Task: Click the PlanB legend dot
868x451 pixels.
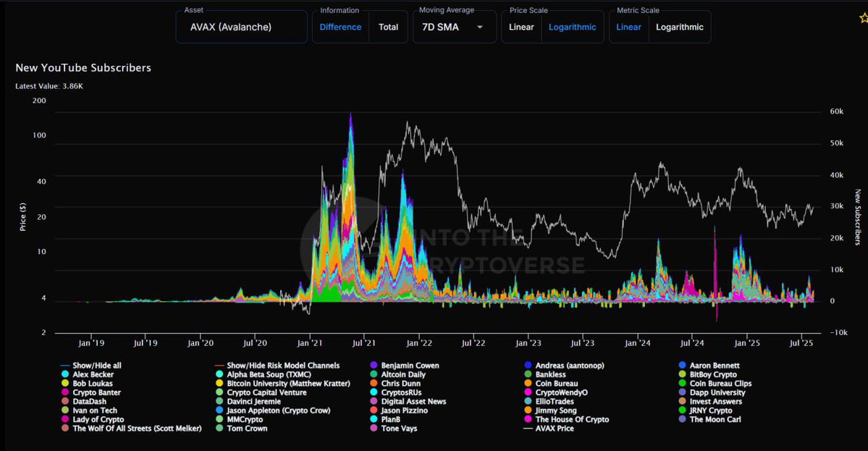Action: click(x=374, y=419)
